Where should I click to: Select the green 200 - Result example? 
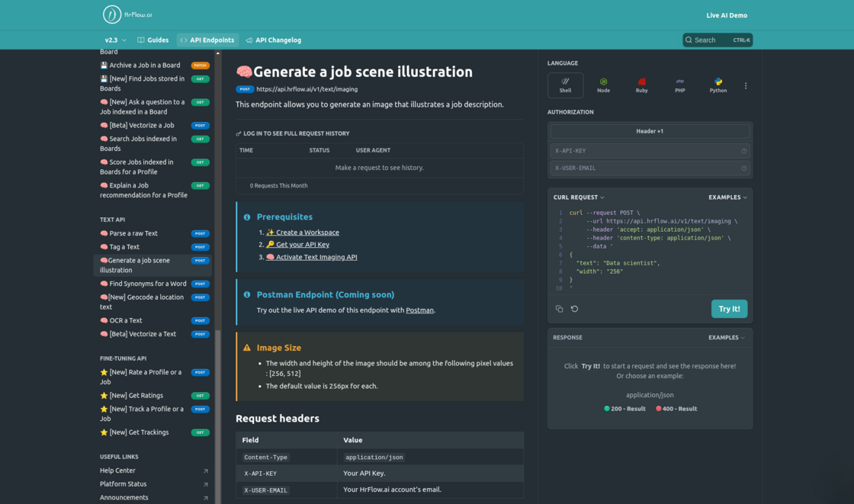[625, 408]
